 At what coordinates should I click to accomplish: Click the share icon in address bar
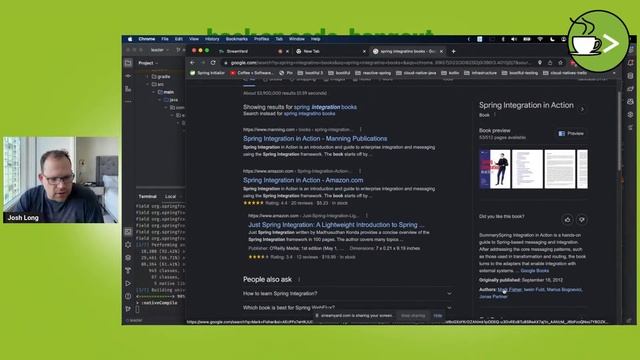pyautogui.click(x=550, y=63)
